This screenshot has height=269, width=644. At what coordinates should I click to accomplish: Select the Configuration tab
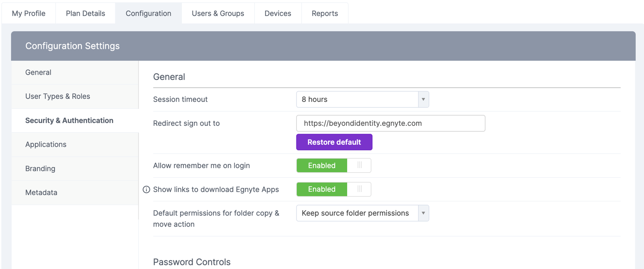pos(148,13)
